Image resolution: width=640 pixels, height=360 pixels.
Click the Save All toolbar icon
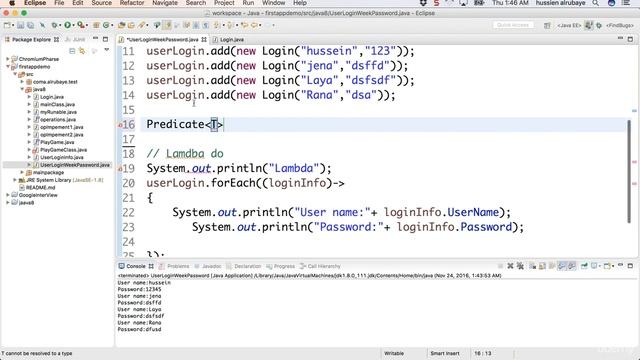(x=31, y=25)
